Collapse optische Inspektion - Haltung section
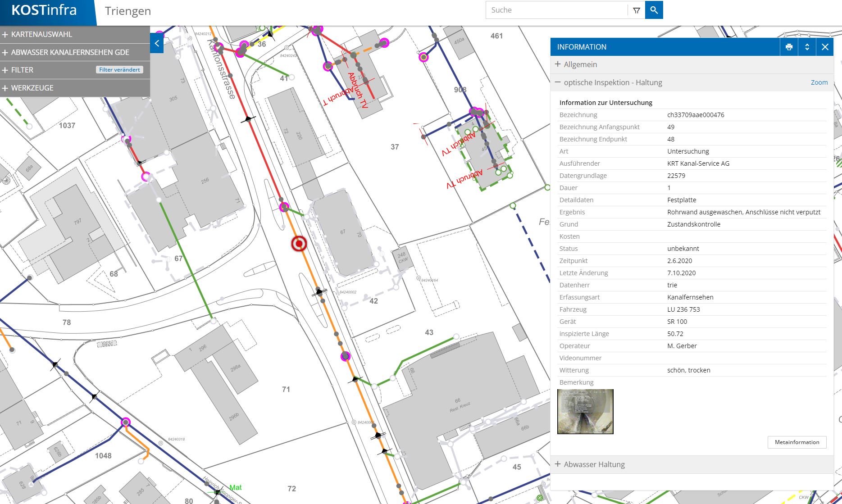This screenshot has height=504, width=842. pyautogui.click(x=612, y=82)
